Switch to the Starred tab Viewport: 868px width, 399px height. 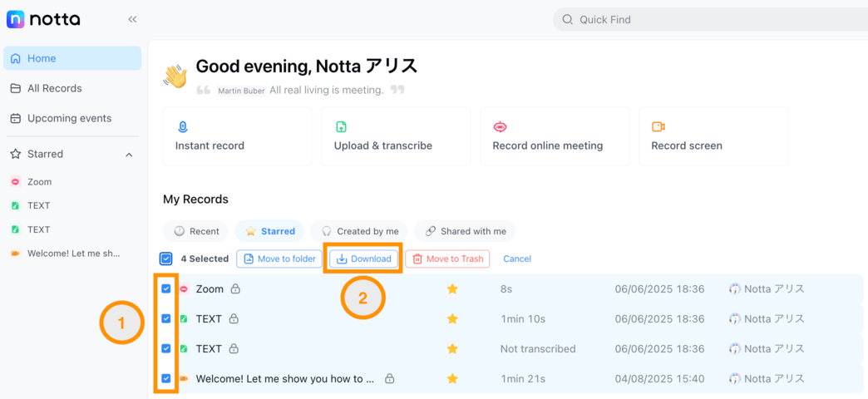coord(269,231)
